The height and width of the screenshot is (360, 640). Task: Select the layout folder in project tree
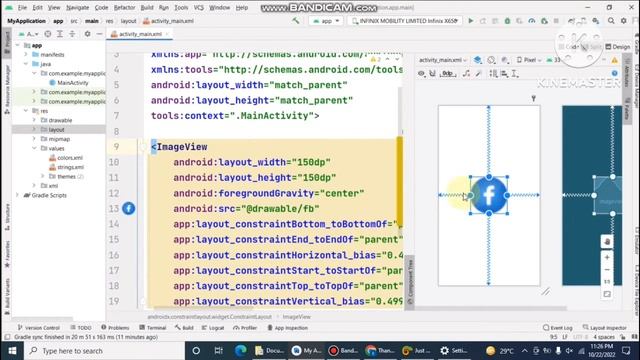pyautogui.click(x=56, y=129)
